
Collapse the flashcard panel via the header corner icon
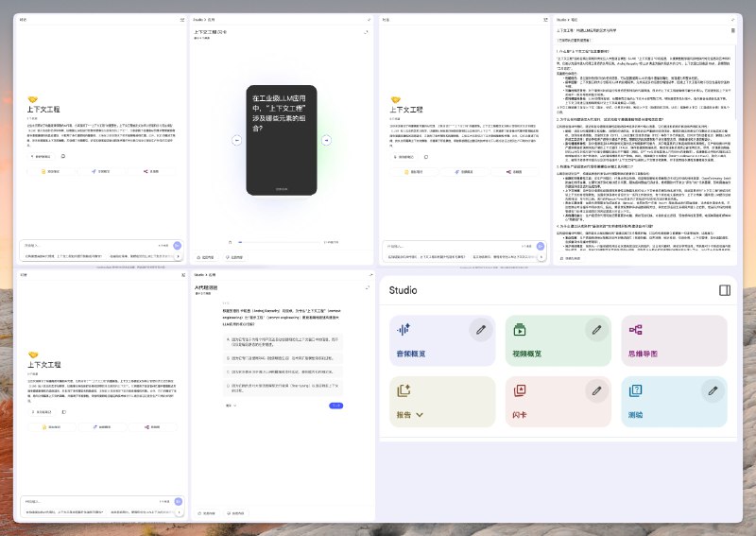pos(369,20)
